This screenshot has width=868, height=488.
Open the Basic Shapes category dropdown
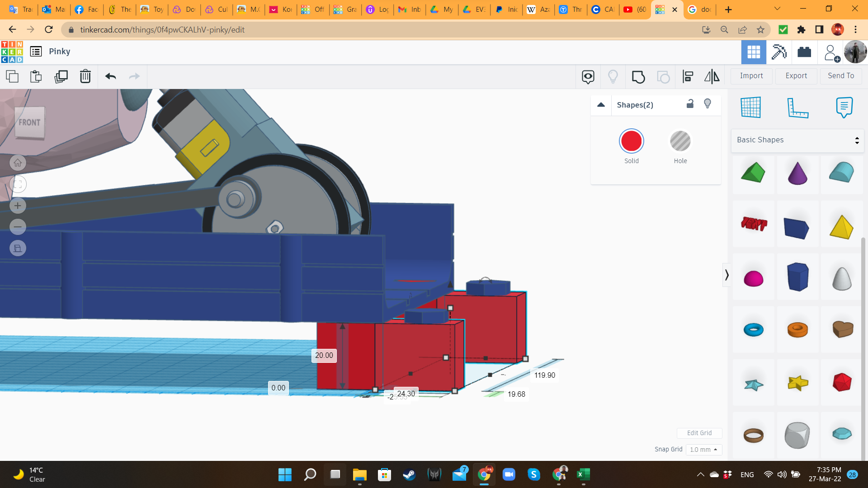797,140
